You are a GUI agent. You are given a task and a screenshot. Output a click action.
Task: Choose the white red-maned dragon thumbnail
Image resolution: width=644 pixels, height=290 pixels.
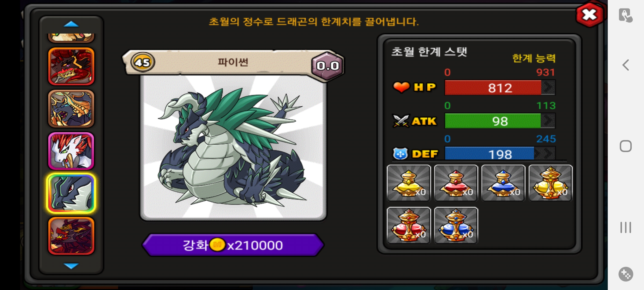[71, 151]
